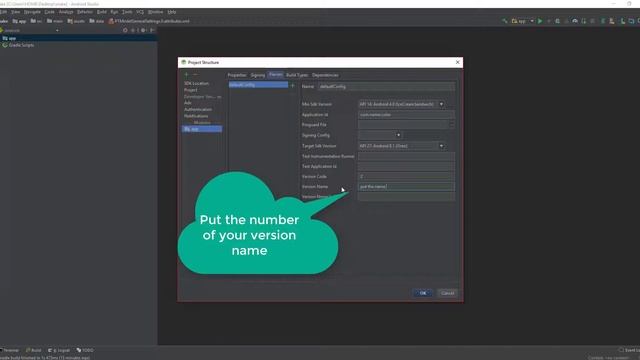
Task: Click green add module plus icon
Action: 187,74
